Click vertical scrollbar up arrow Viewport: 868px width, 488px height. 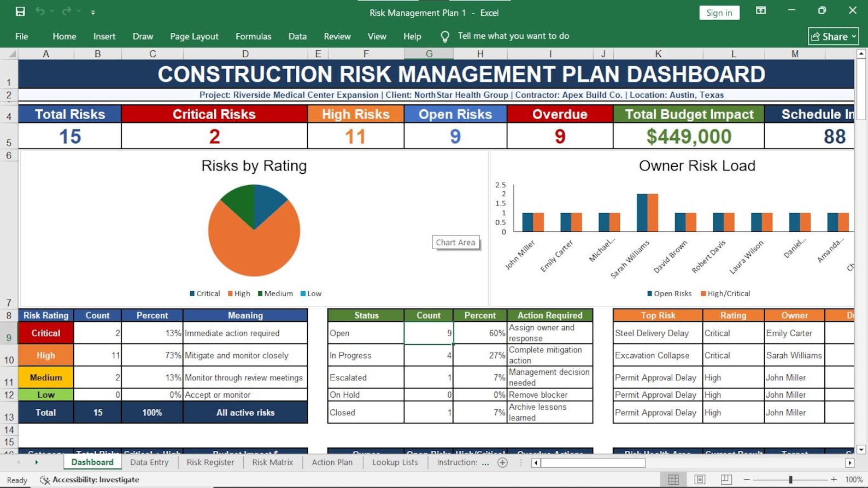[x=861, y=54]
